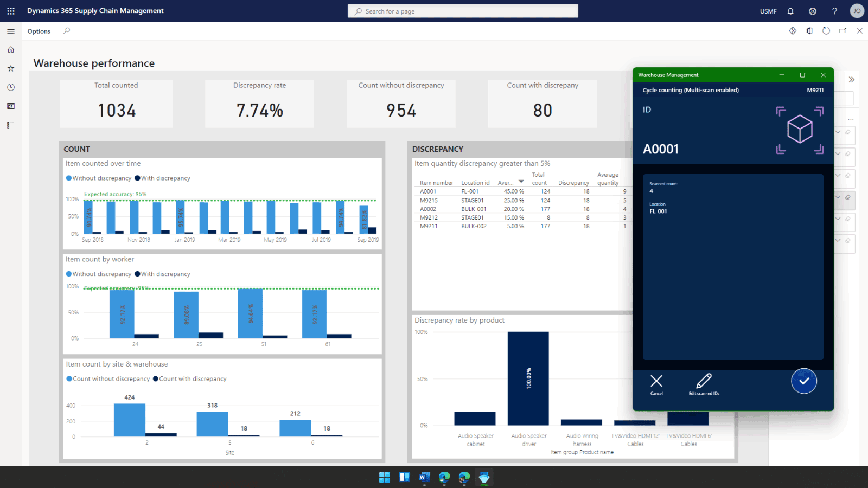This screenshot has width=868, height=488.
Task: Select the A0001 row in discrepancy table
Action: point(523,191)
